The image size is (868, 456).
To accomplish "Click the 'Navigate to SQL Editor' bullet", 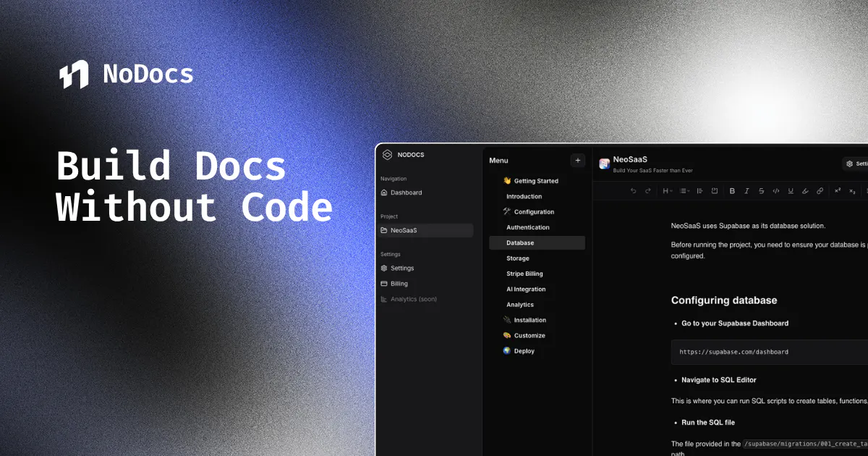I will [x=719, y=380].
